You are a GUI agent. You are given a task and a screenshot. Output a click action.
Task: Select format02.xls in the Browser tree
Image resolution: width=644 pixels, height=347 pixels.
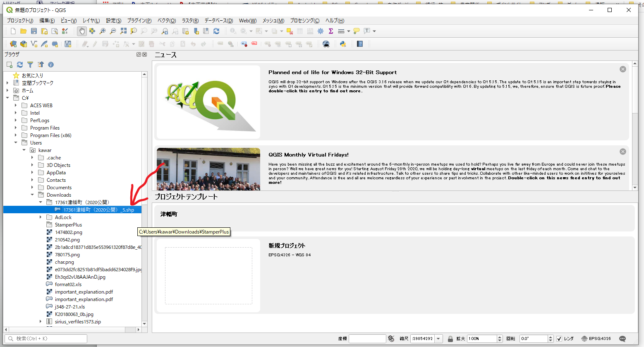[x=68, y=284]
